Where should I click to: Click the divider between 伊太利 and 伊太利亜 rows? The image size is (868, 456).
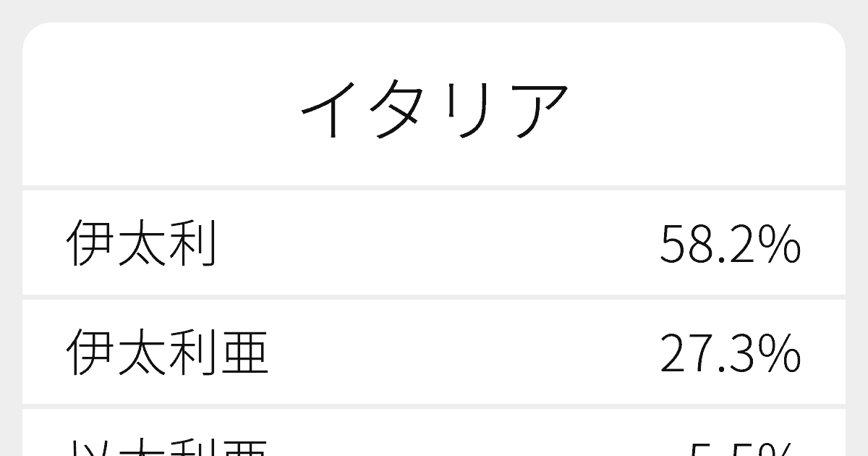coord(434,297)
